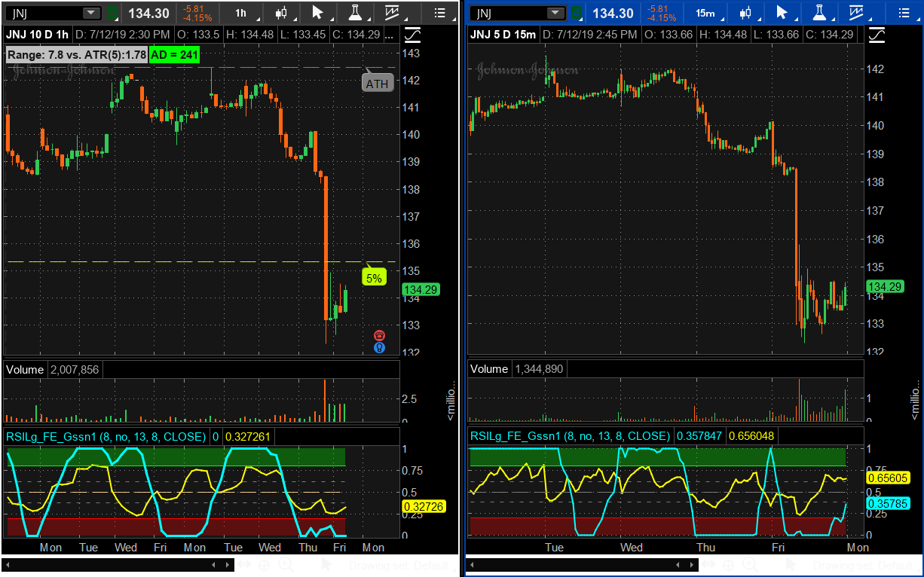The height and width of the screenshot is (577, 924).
Task: Click 134.29 price tag on right chart axis
Action: click(x=886, y=286)
